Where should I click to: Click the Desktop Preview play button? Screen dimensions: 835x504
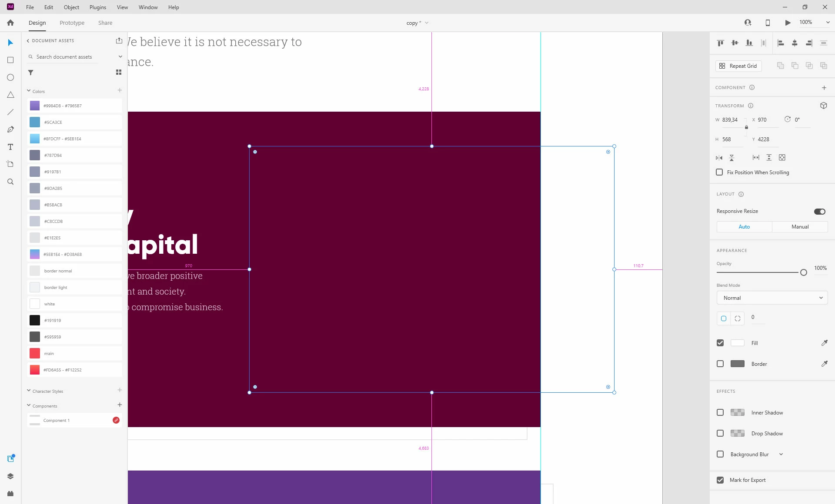coord(788,23)
